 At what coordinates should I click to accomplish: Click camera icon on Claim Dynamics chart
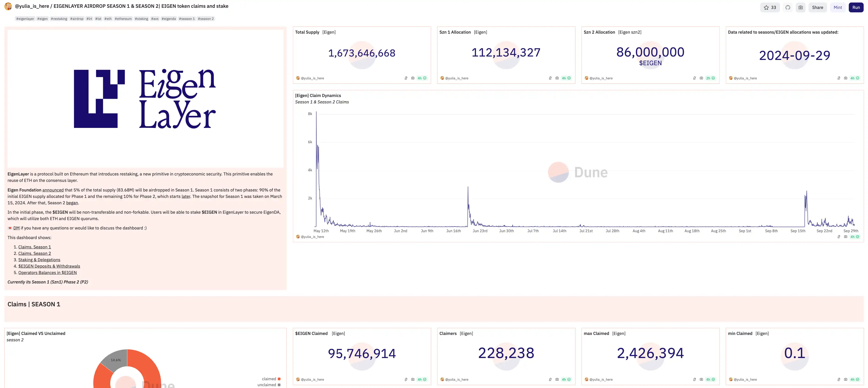845,237
